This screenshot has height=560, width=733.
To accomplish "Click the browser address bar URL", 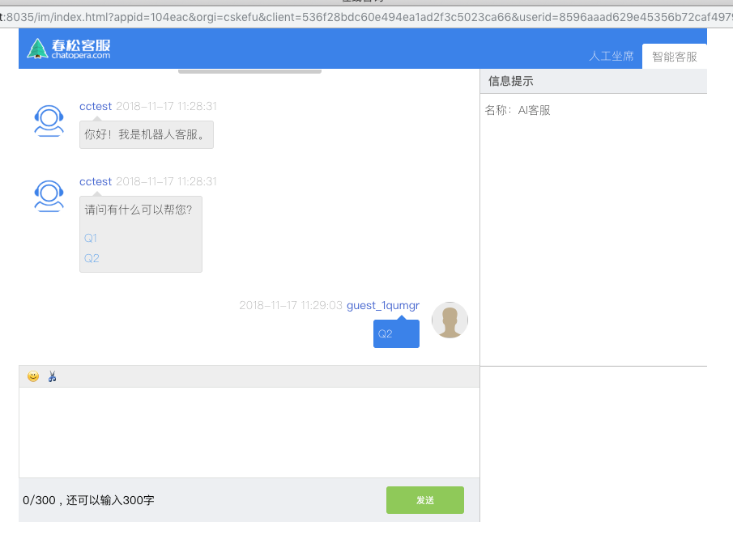I will coord(366,17).
